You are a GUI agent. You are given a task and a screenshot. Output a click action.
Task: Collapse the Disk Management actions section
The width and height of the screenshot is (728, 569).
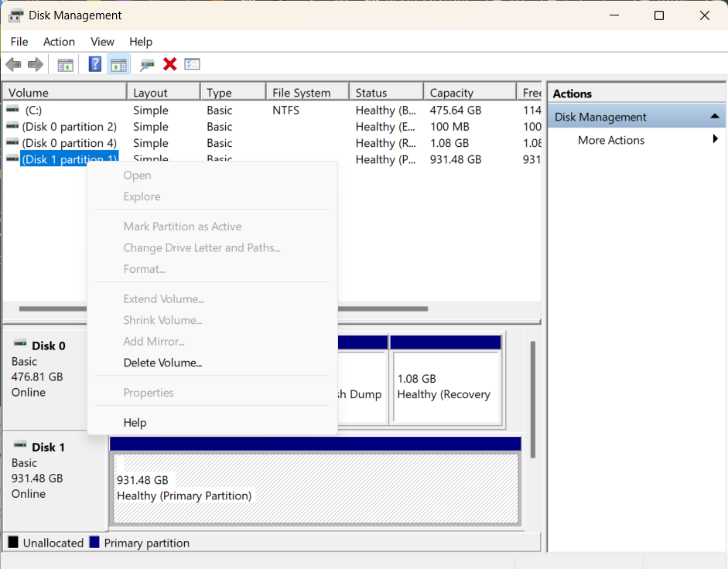pyautogui.click(x=715, y=117)
